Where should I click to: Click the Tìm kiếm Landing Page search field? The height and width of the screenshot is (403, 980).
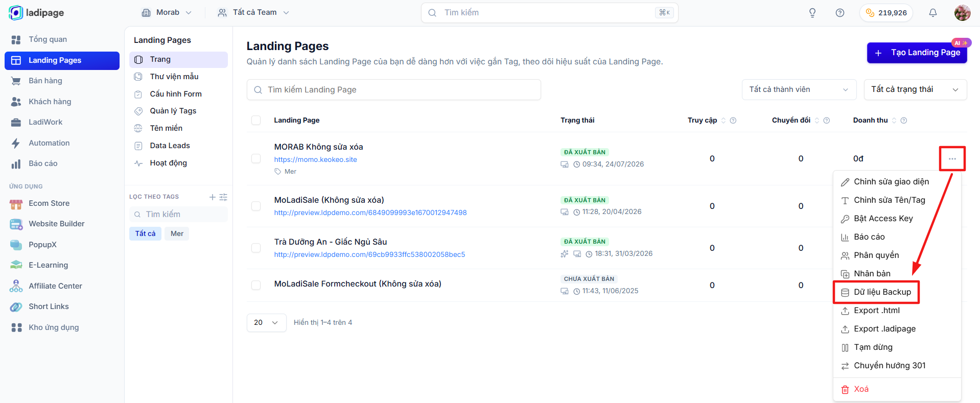393,89
